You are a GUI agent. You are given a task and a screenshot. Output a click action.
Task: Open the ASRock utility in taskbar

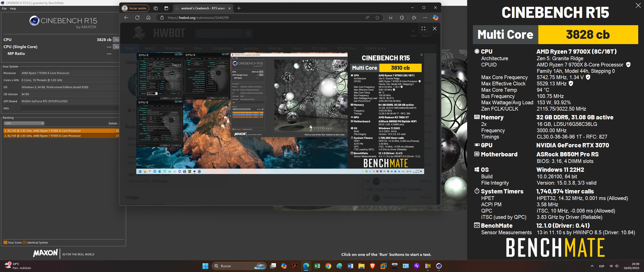tap(394, 266)
